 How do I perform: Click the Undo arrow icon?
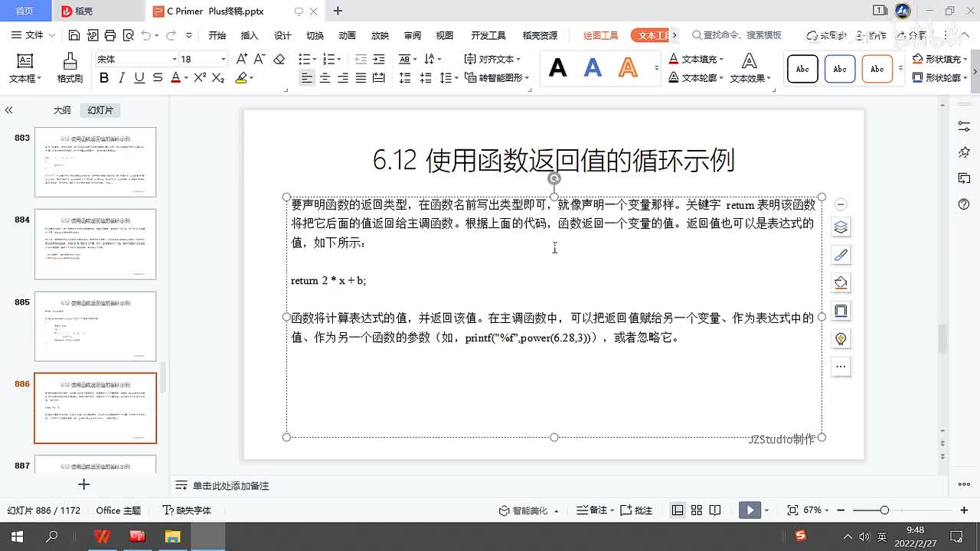pos(146,35)
